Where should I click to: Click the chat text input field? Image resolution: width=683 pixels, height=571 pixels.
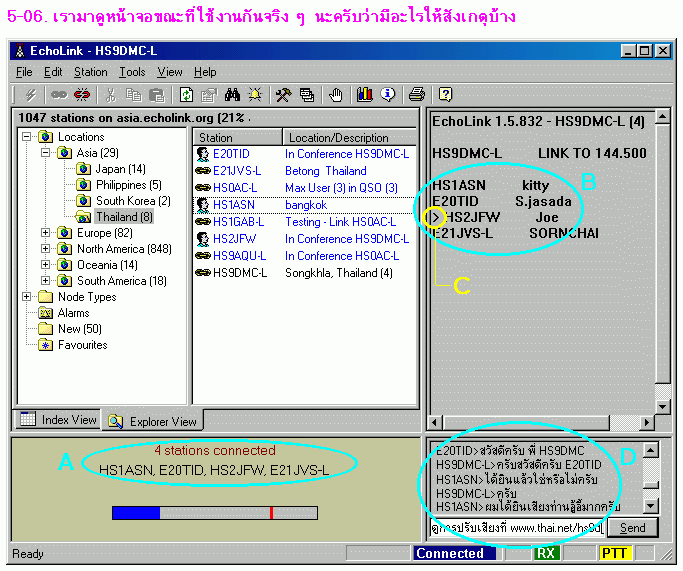click(x=517, y=528)
